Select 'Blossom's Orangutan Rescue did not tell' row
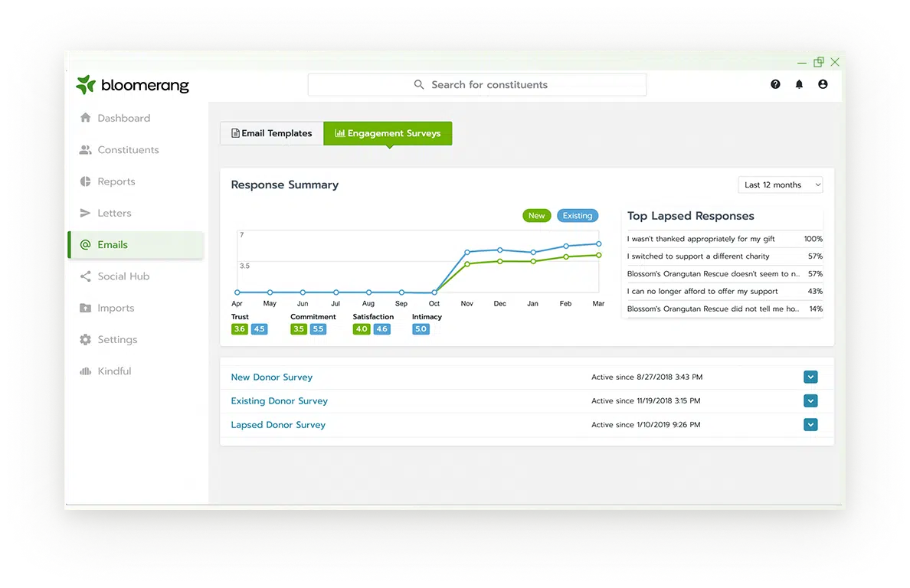The image size is (910, 588). pyautogui.click(x=725, y=309)
